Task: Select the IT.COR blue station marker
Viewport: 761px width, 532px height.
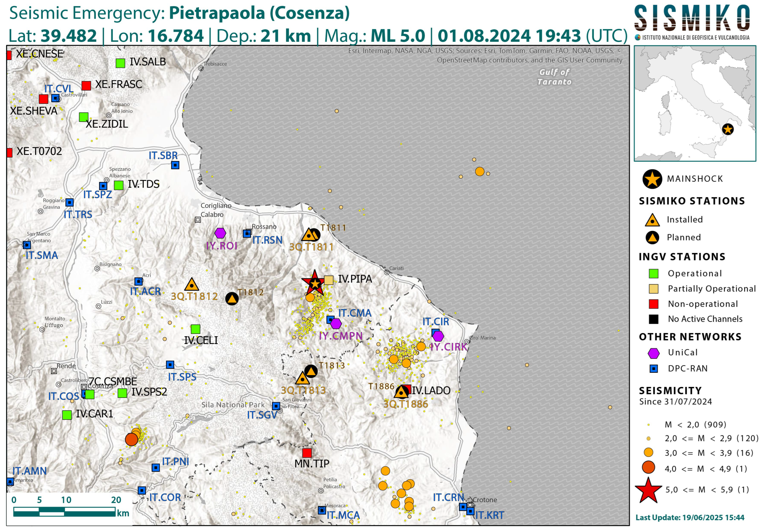Action: 142,490
